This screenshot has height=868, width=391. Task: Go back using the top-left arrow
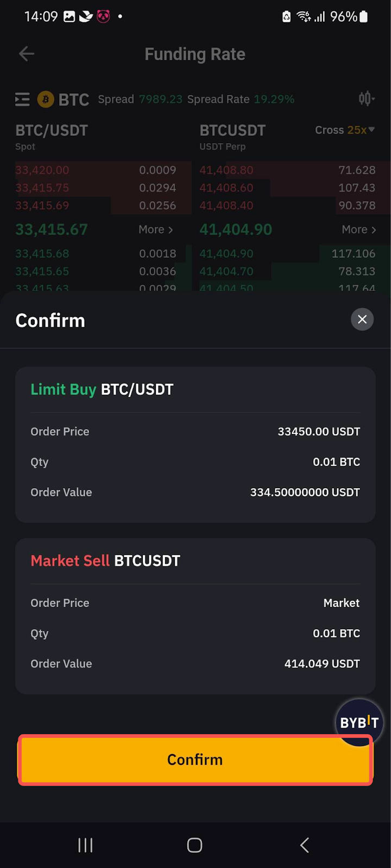pos(27,54)
